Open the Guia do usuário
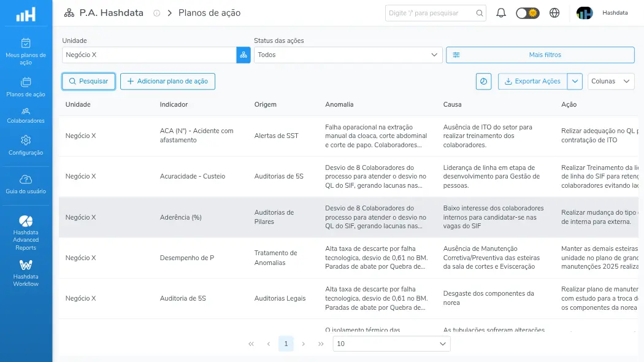 tap(26, 185)
